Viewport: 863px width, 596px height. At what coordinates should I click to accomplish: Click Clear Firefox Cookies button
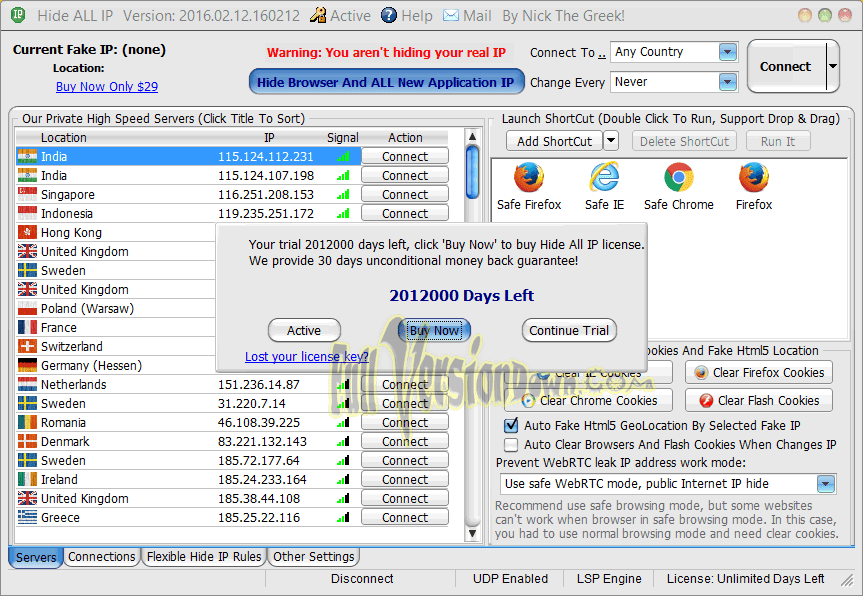coord(758,373)
